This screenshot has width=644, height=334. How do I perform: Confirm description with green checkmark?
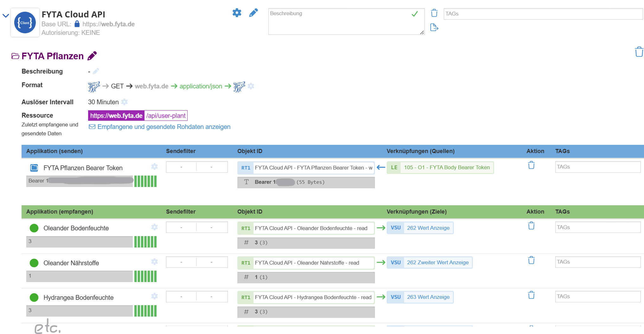click(x=415, y=14)
